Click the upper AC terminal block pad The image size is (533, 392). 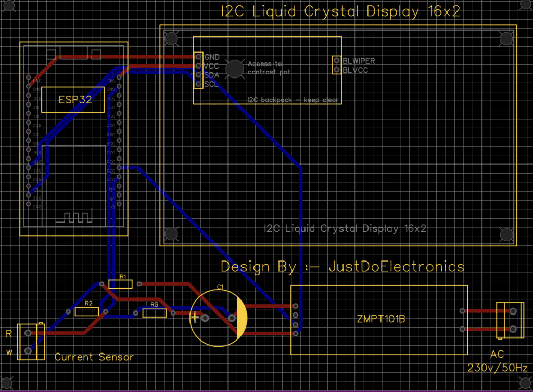pyautogui.click(x=513, y=311)
